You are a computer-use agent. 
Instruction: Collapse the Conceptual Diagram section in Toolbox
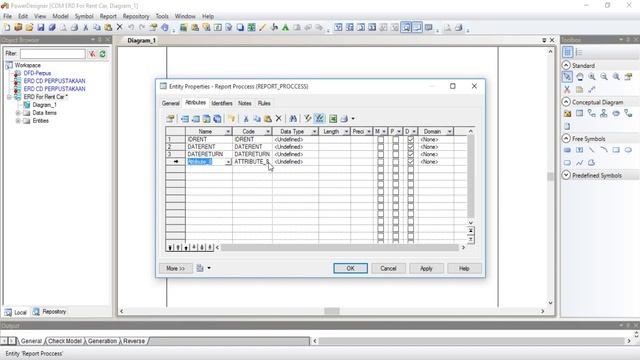566,102
